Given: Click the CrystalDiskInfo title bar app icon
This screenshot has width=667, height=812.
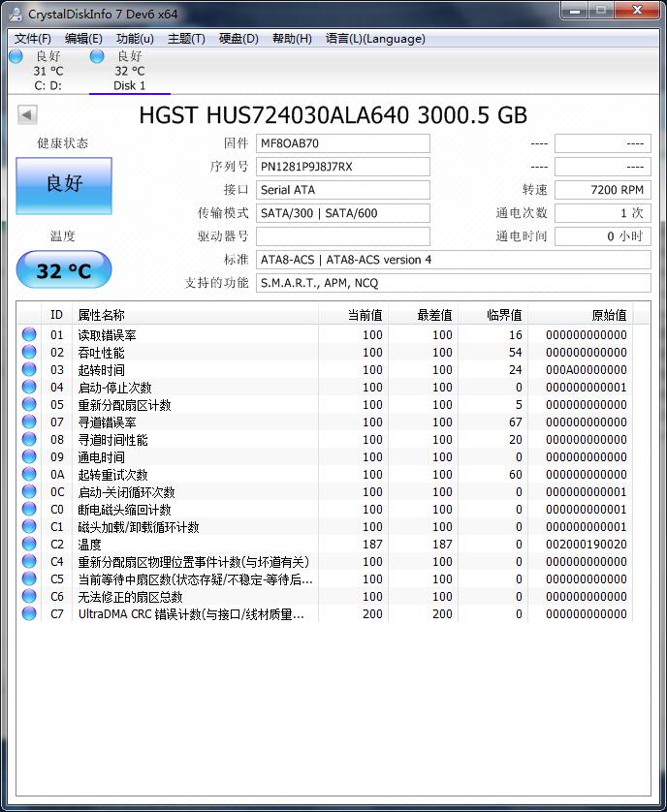Looking at the screenshot, I should [16, 13].
